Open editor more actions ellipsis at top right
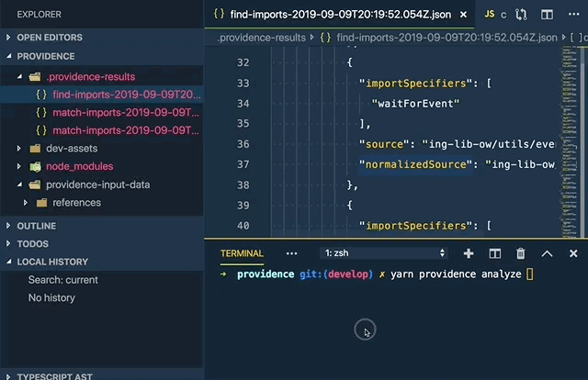 [573, 15]
